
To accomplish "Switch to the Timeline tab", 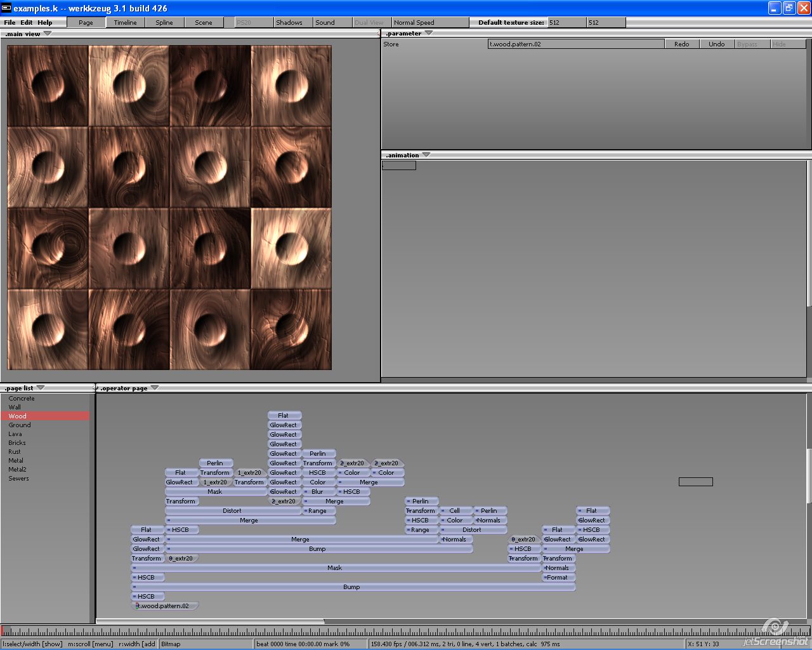I will 125,23.
